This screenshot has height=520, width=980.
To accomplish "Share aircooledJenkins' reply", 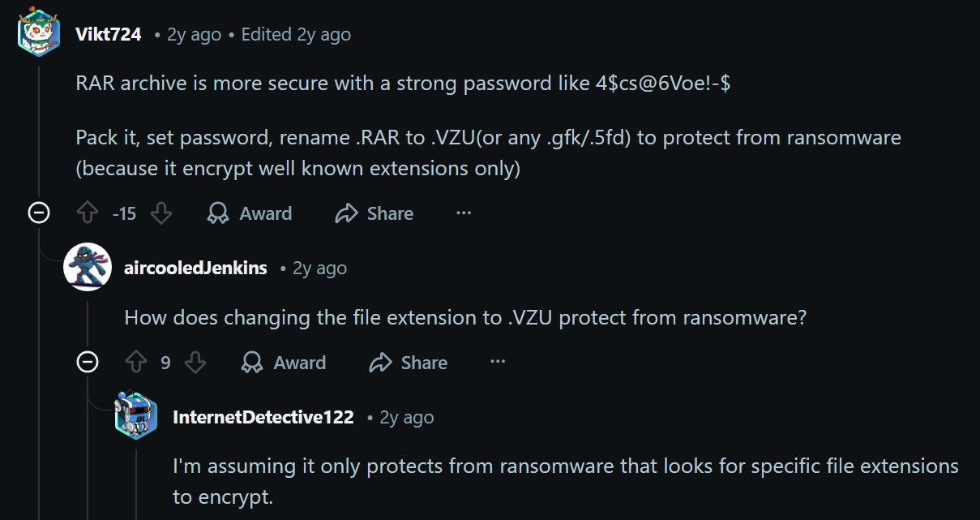I will (x=409, y=363).
